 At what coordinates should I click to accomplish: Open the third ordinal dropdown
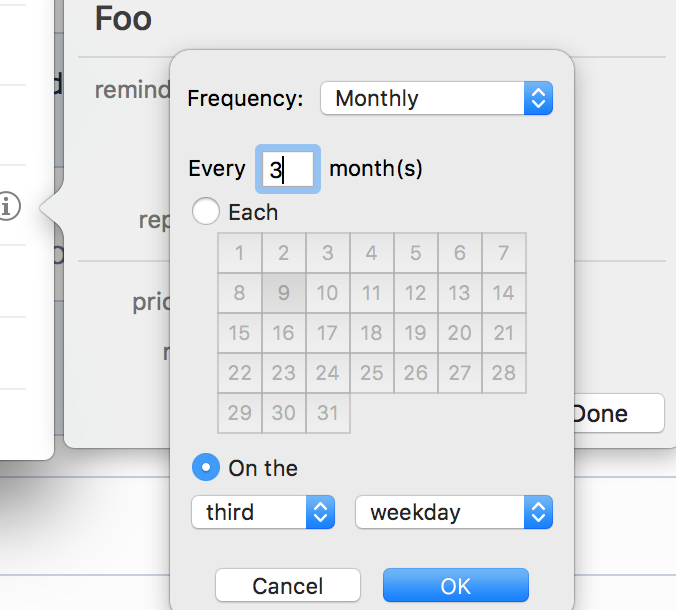(262, 513)
